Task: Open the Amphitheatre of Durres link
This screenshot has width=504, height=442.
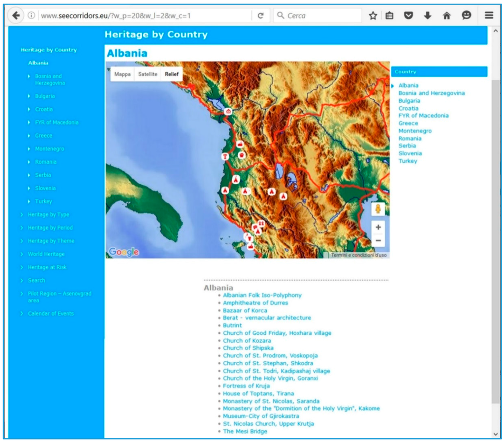Action: (x=255, y=303)
